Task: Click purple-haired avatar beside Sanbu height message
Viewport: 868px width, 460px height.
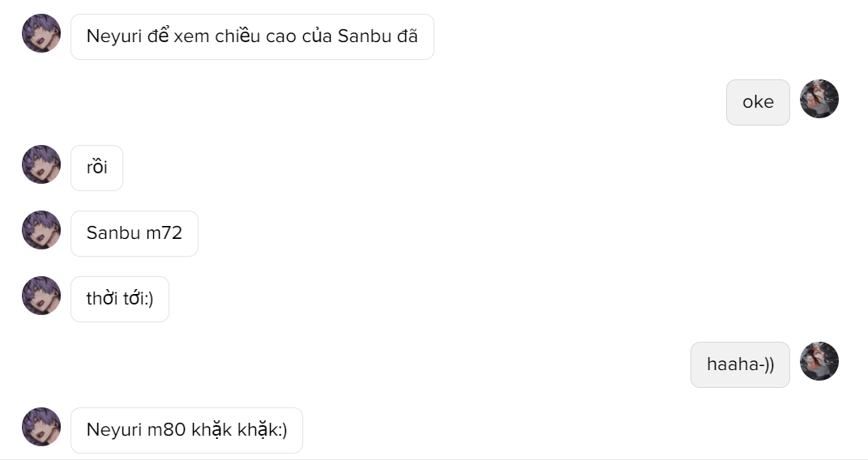Action: click(41, 33)
